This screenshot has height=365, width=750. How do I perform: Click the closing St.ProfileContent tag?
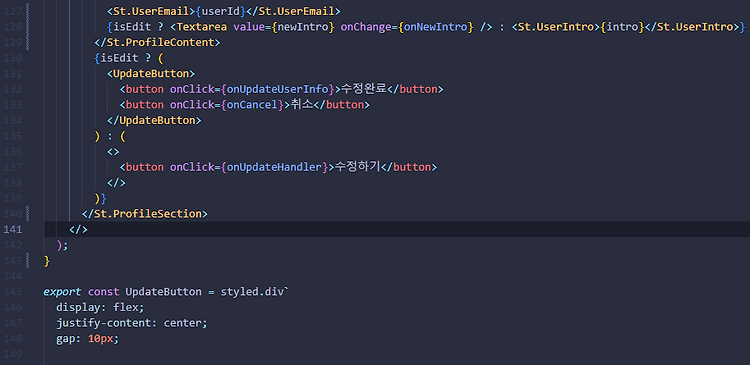[x=157, y=42]
